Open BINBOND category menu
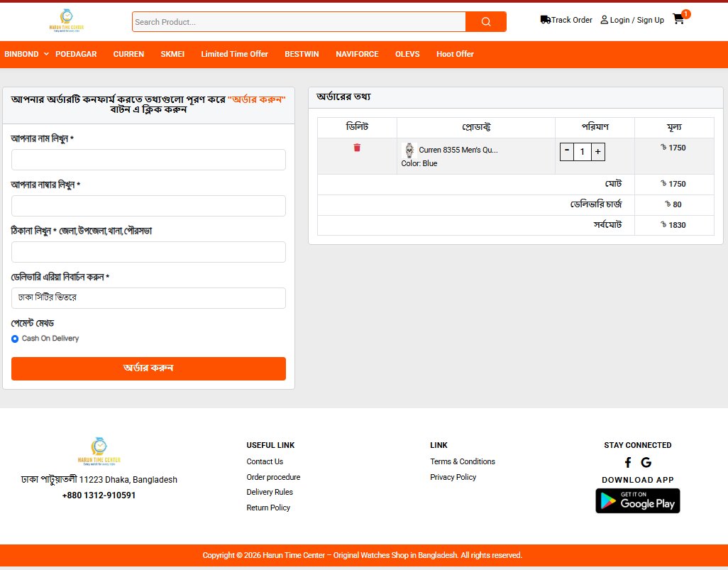This screenshot has width=728, height=570. (21, 54)
